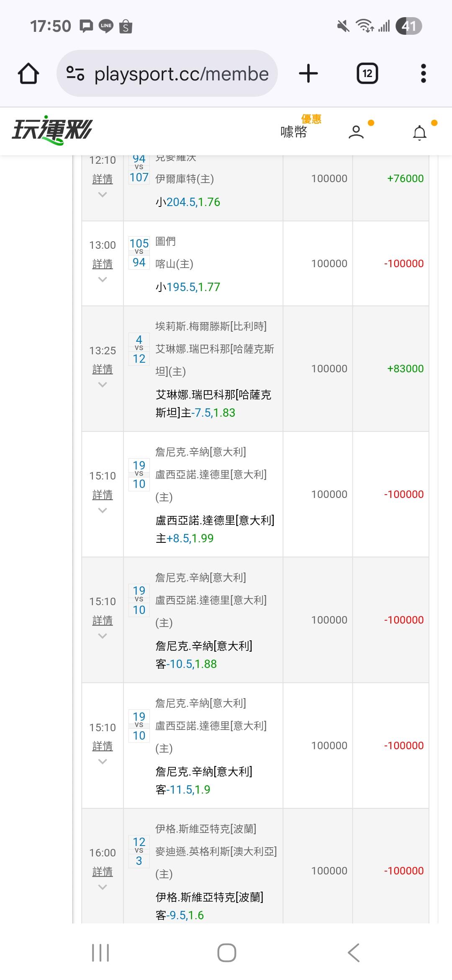The height and width of the screenshot is (980, 452).
Task: Tap the site settings icon in address bar
Action: click(x=75, y=74)
